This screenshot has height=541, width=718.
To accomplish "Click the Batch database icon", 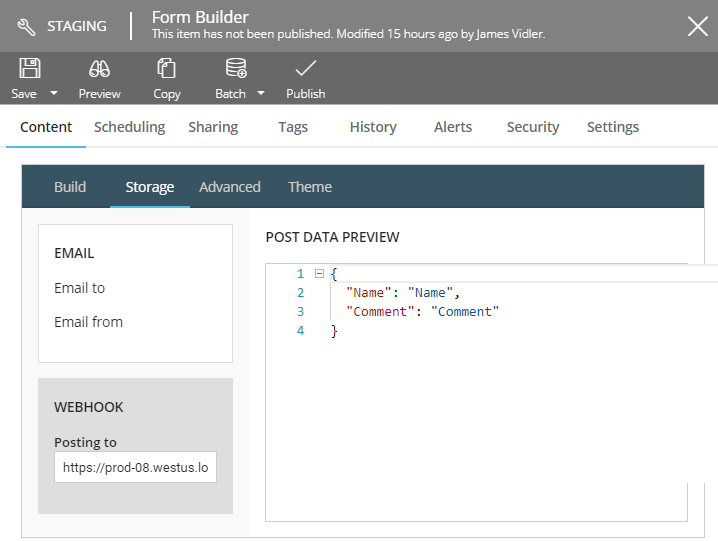I will pyautogui.click(x=236, y=68).
